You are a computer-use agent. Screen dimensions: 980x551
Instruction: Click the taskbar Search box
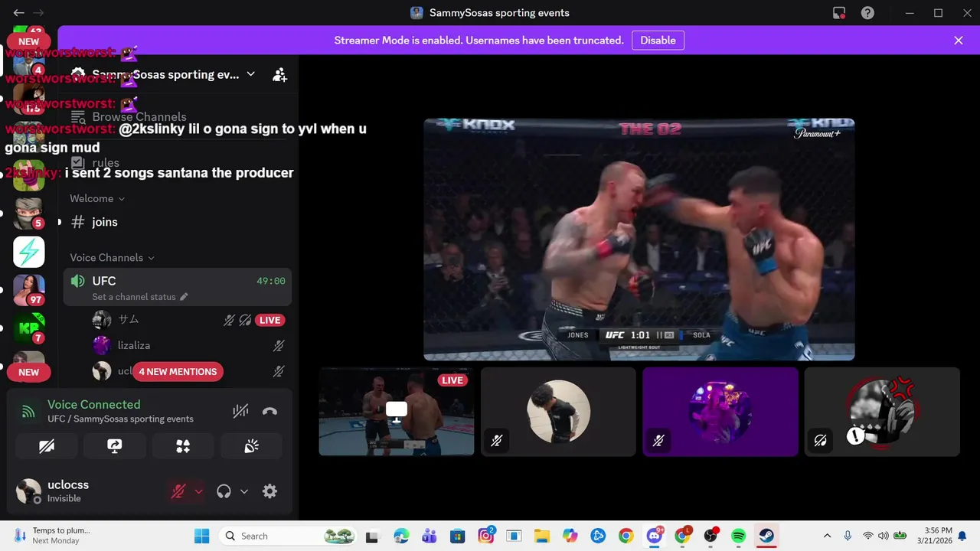288,536
